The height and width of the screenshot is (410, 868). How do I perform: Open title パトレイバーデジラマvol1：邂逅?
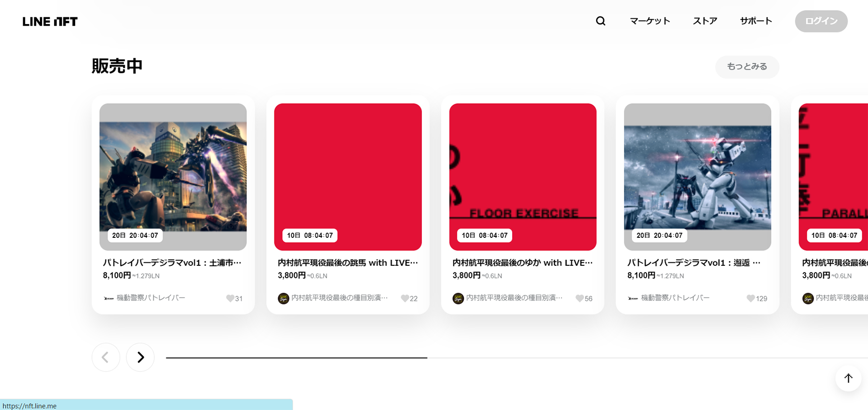(x=694, y=263)
